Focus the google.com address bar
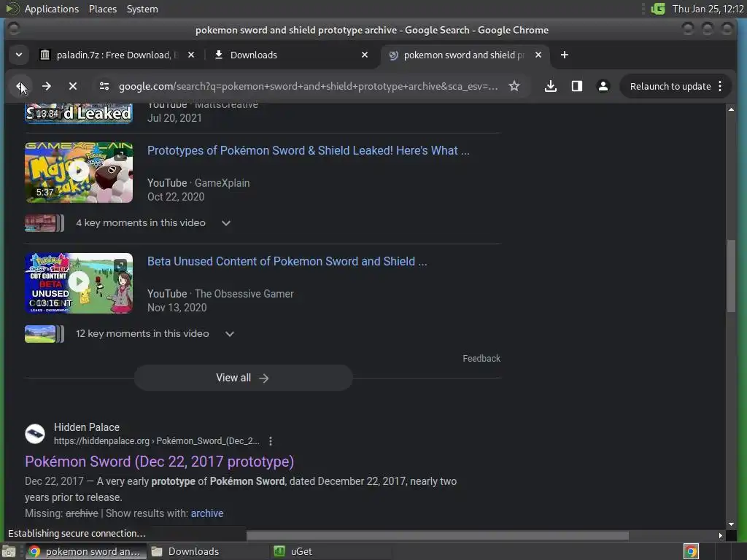 click(308, 86)
